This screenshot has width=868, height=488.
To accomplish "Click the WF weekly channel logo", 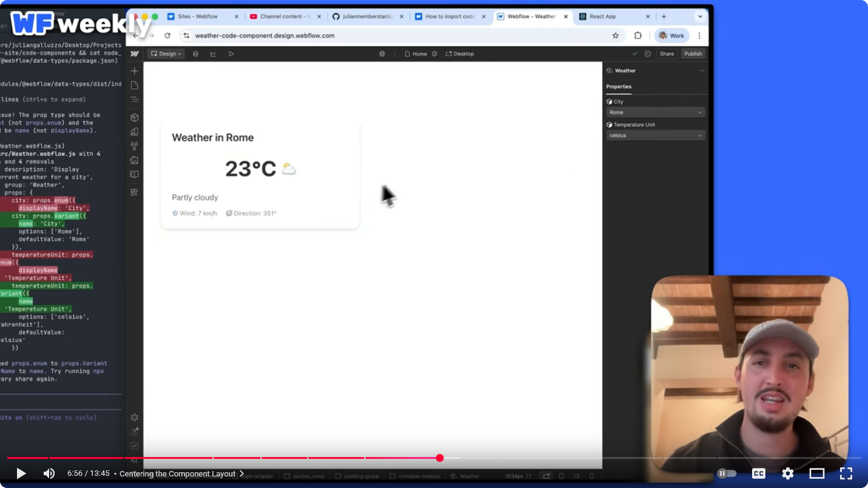I will (81, 24).
